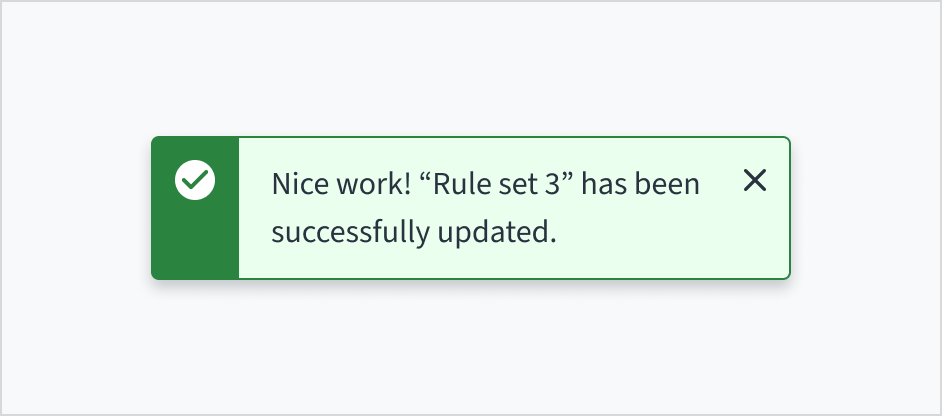Click the word "updated." in the toast
942x416 pixels.
(x=495, y=233)
